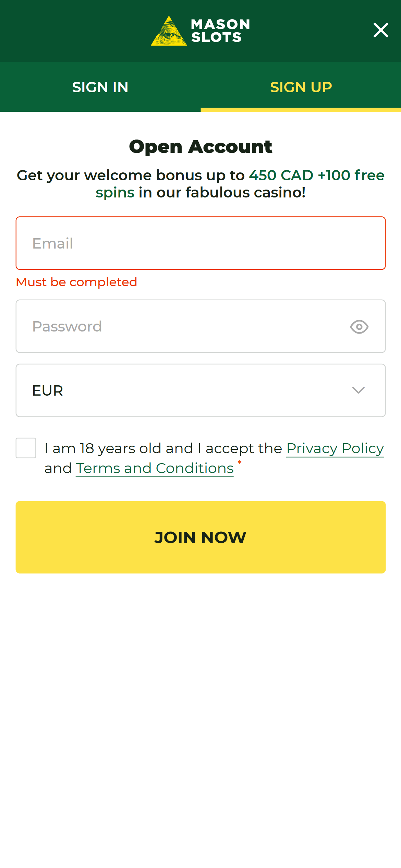Show password using the eye icon
This screenshot has height=868, width=401.
tap(359, 327)
